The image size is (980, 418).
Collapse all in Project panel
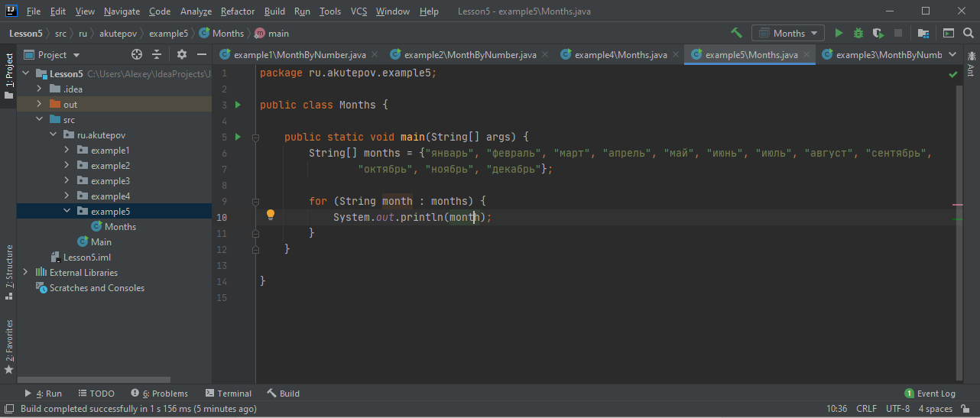tap(157, 54)
